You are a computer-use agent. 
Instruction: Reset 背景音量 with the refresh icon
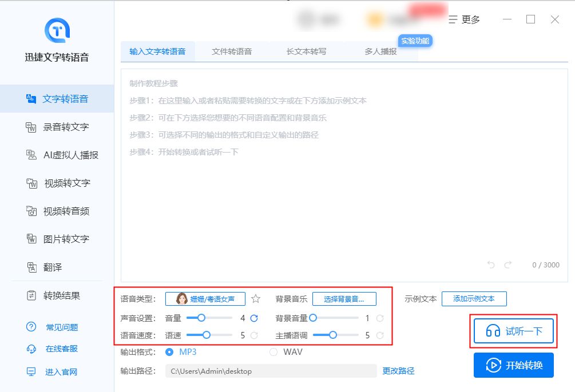pyautogui.click(x=380, y=318)
